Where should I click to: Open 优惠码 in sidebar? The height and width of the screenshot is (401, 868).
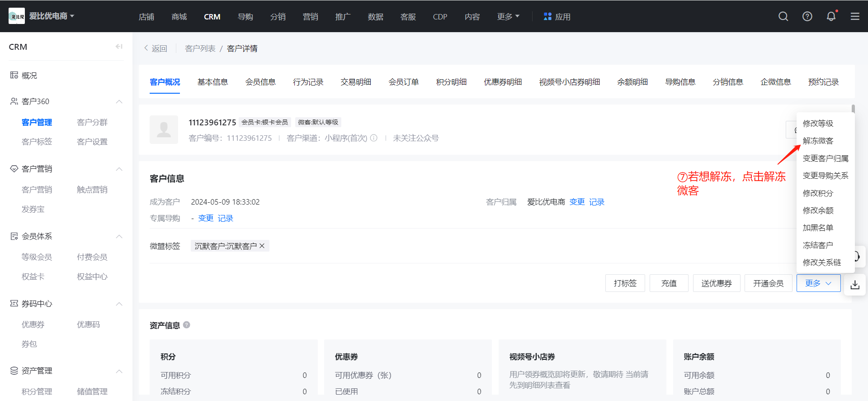click(x=88, y=325)
